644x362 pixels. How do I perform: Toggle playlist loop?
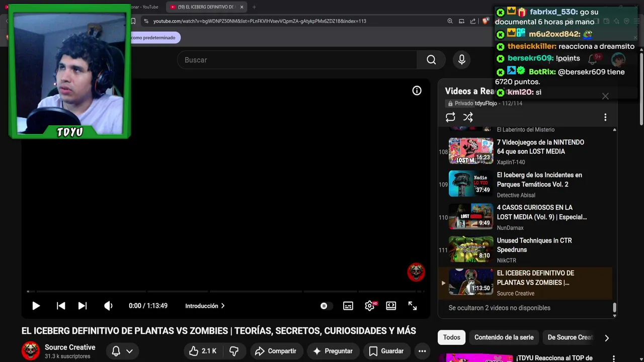pos(450,117)
